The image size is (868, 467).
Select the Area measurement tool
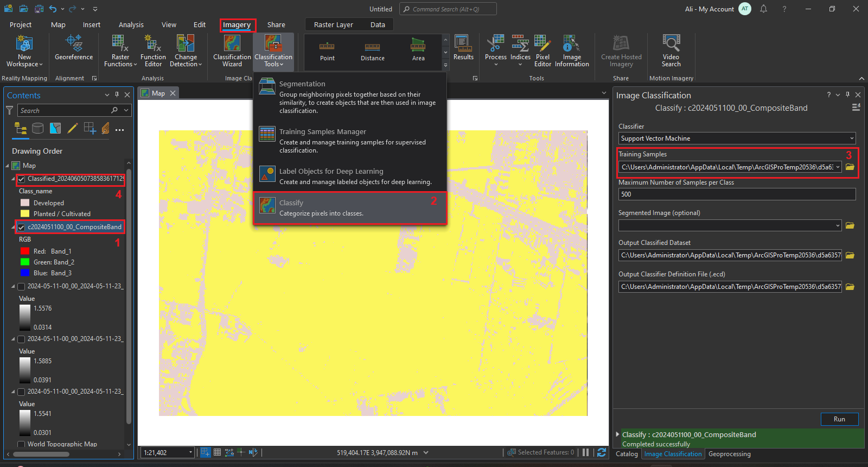pyautogui.click(x=418, y=50)
